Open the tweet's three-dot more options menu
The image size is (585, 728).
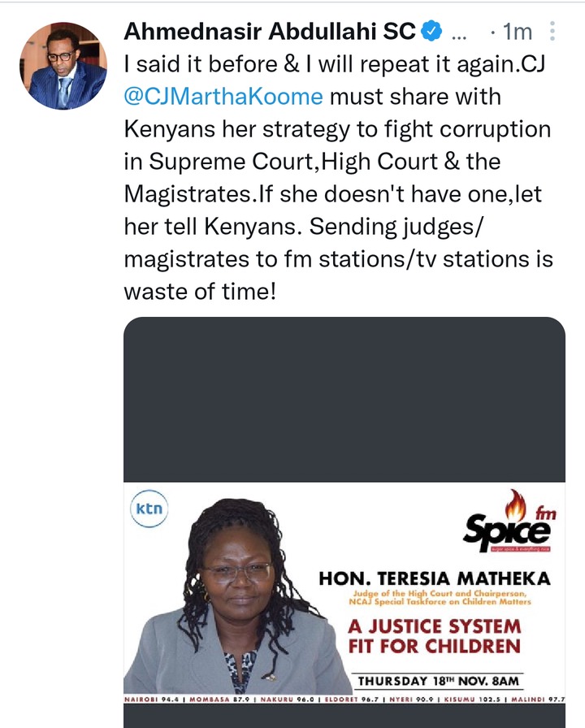(x=552, y=31)
